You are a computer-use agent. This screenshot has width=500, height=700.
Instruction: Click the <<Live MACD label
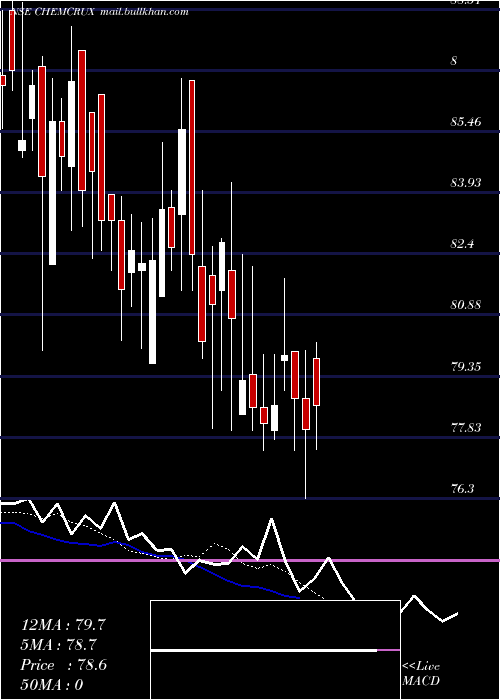tap(421, 673)
